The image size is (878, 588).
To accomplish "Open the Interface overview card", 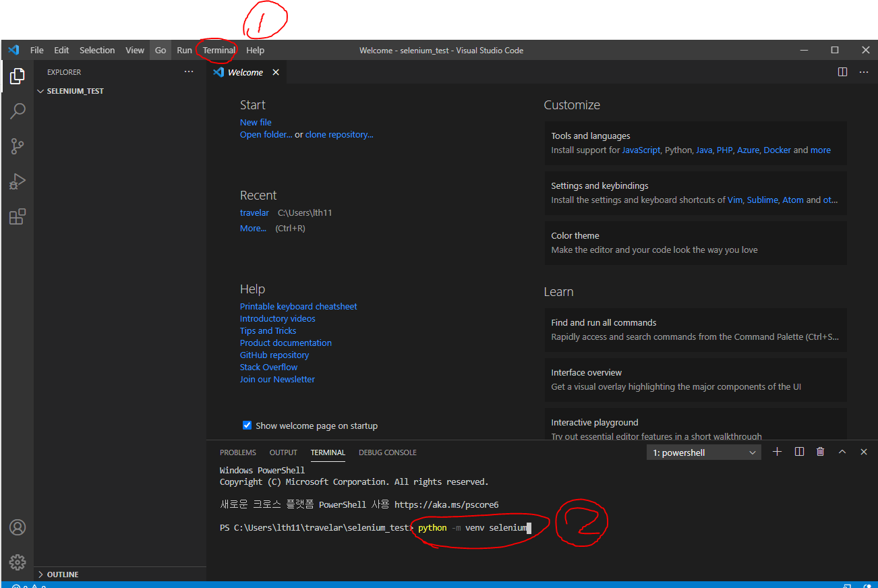I will (x=695, y=380).
